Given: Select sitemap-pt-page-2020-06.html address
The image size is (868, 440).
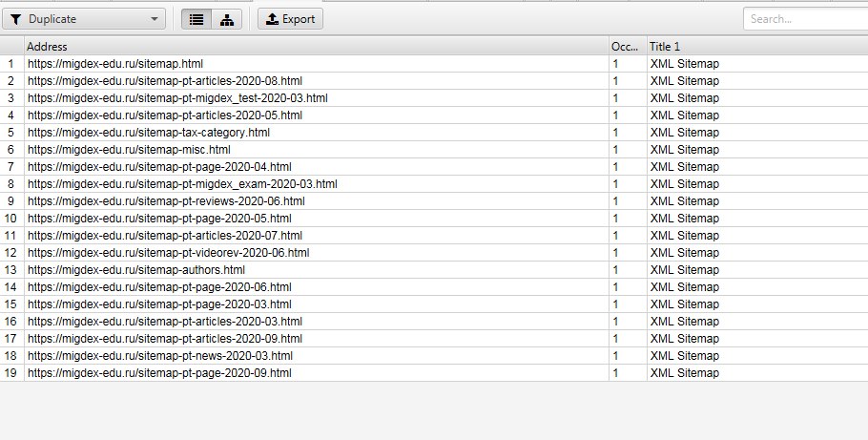Looking at the screenshot, I should tap(159, 287).
